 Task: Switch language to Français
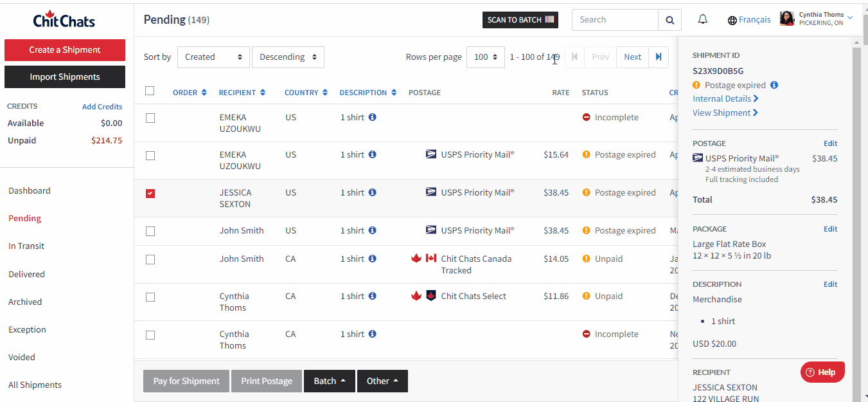coord(755,20)
